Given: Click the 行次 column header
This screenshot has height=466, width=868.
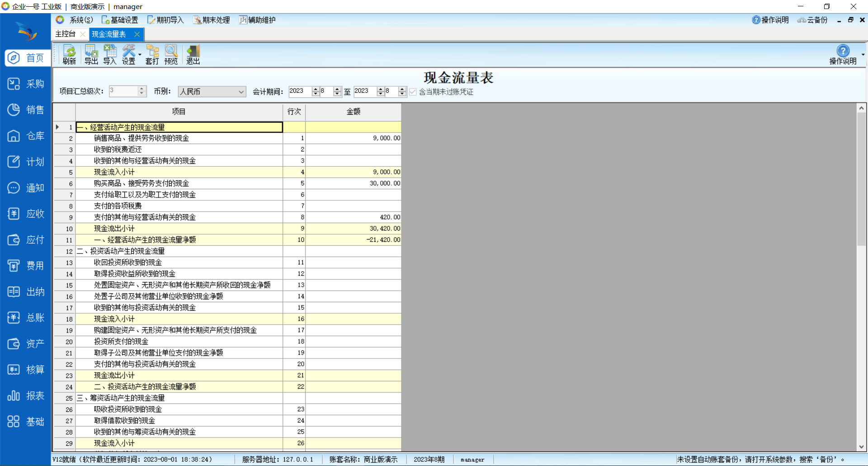Looking at the screenshot, I should [294, 112].
